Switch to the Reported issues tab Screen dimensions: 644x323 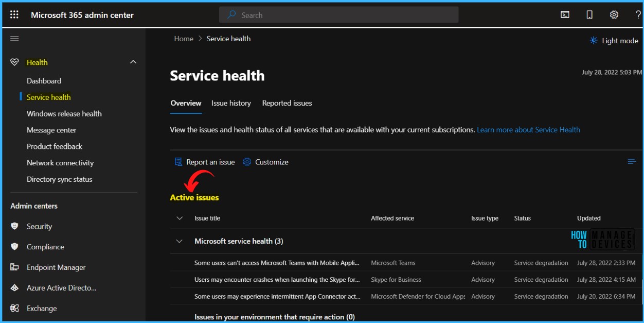click(287, 103)
